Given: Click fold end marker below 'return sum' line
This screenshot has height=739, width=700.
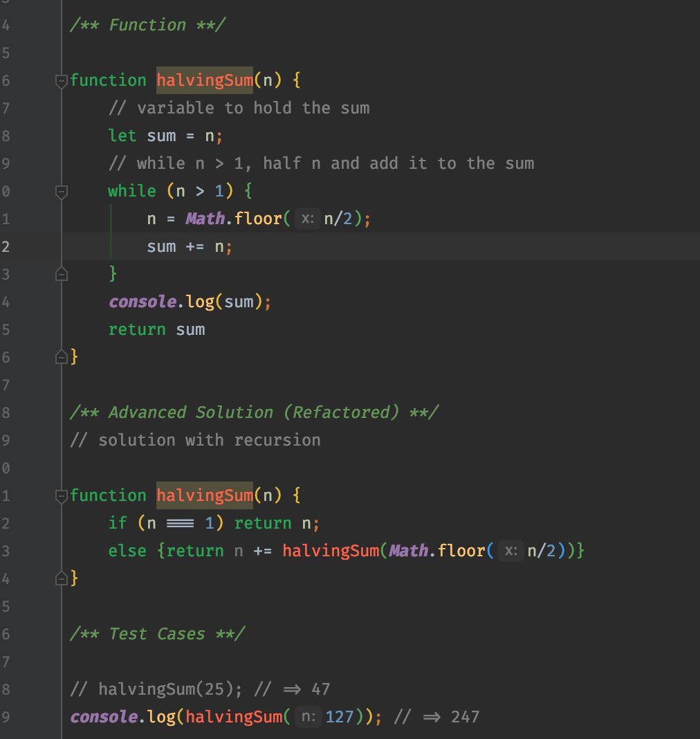Looking at the screenshot, I should (x=62, y=357).
